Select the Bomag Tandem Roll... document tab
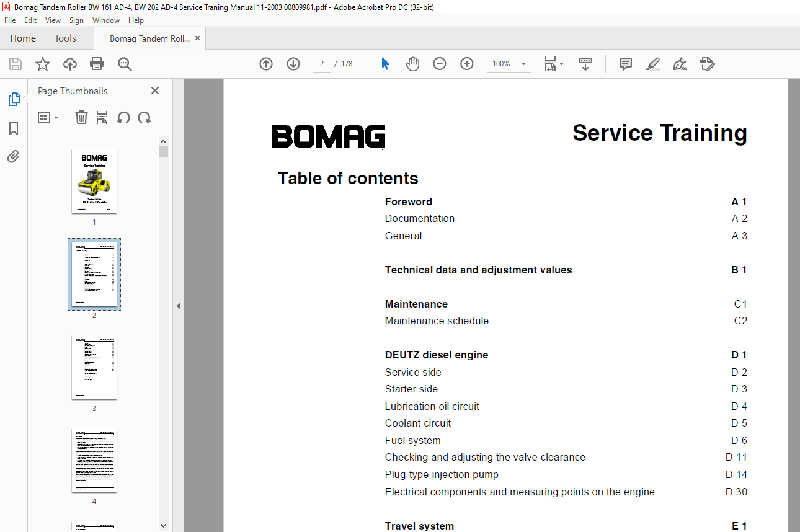 point(149,38)
